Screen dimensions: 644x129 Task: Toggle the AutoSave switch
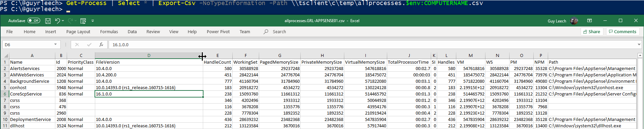[34, 21]
